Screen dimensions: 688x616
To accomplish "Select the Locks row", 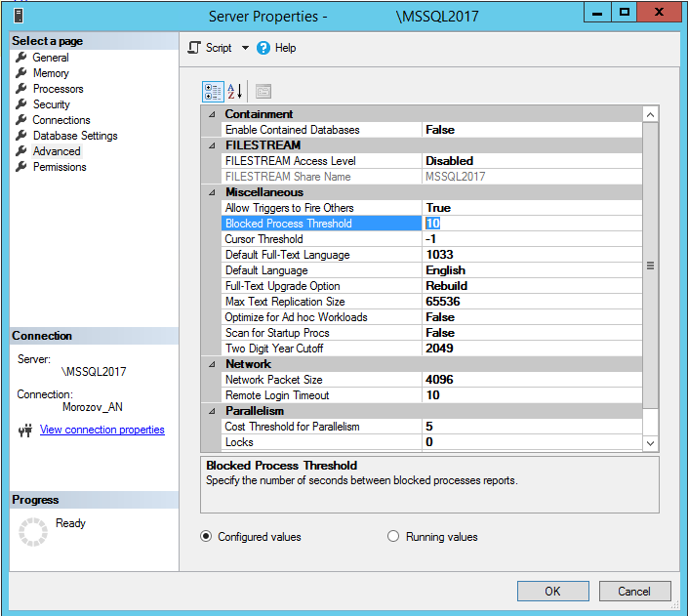I will point(431,442).
